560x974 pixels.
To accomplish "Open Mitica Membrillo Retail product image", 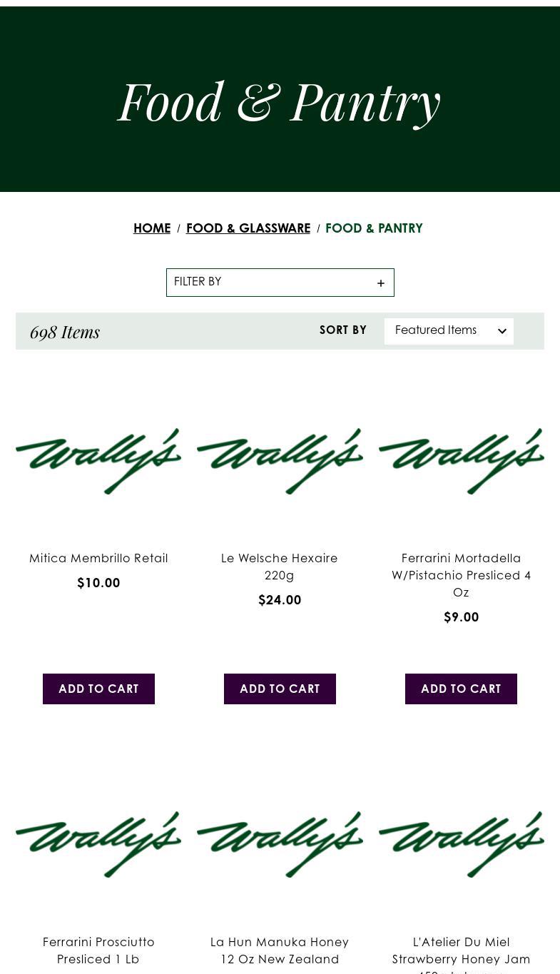I will (x=98, y=461).
